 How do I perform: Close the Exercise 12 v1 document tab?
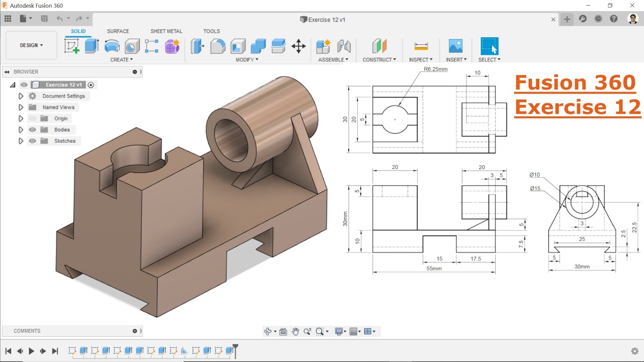pos(553,20)
